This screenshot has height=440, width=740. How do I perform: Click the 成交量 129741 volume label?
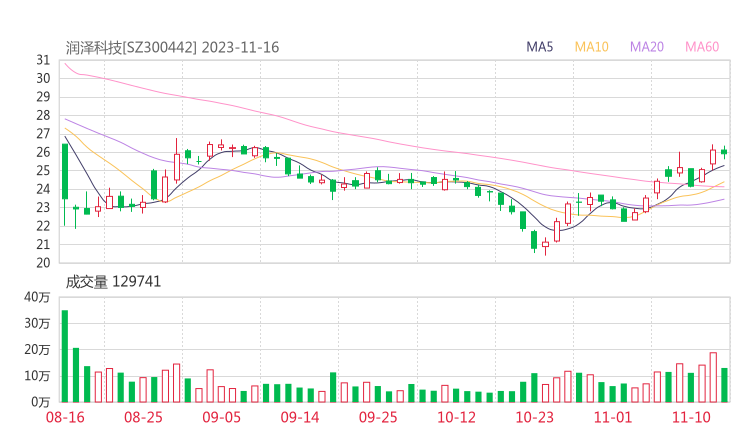[x=113, y=282]
